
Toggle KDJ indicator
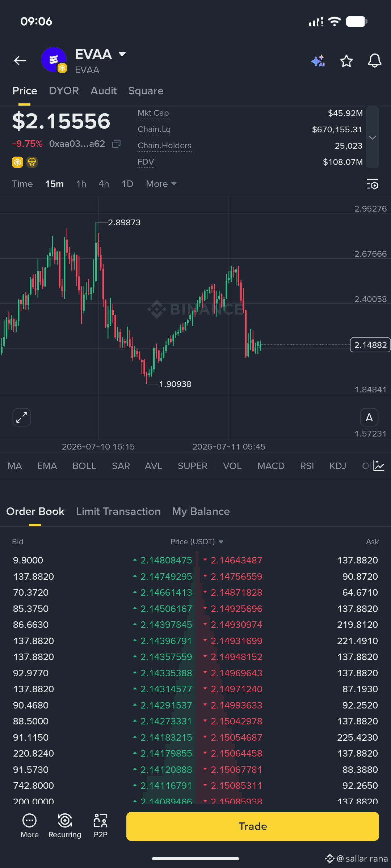click(338, 466)
